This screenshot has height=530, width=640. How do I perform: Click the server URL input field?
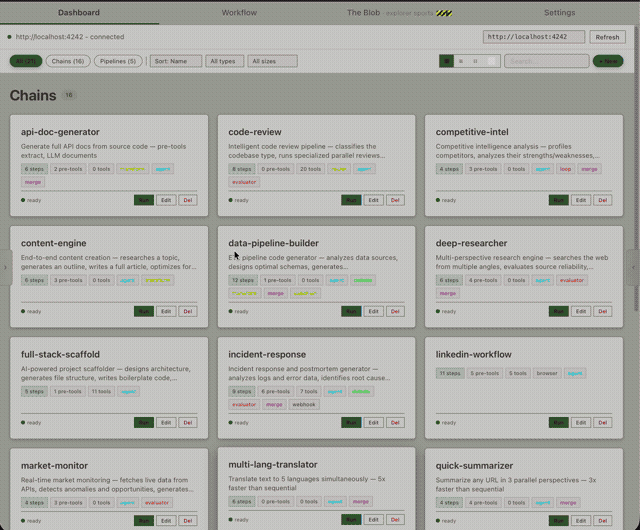coord(534,37)
